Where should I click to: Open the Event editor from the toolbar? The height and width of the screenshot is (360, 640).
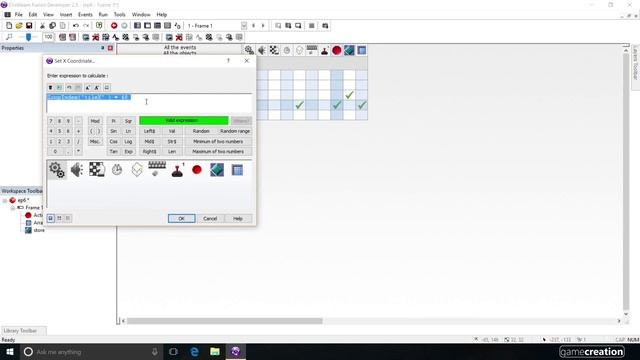(157, 26)
